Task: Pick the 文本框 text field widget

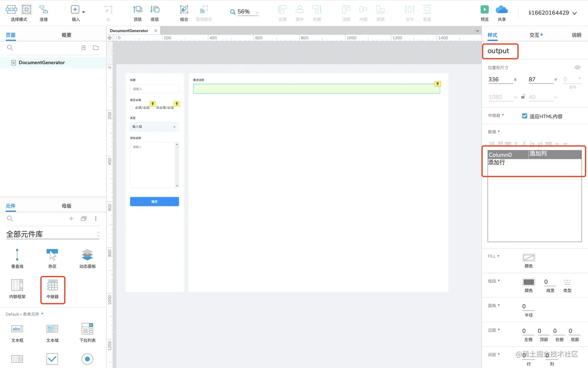Action: click(17, 333)
